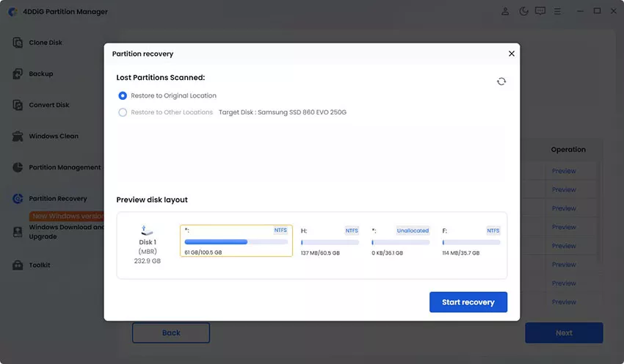Open Toolkit in sidebar
The width and height of the screenshot is (624, 364).
[40, 265]
